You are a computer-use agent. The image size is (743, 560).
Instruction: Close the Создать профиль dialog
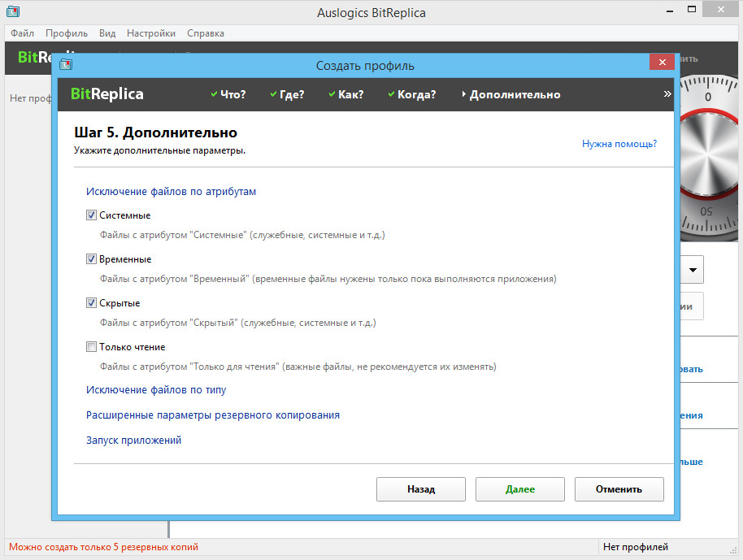coord(662,62)
